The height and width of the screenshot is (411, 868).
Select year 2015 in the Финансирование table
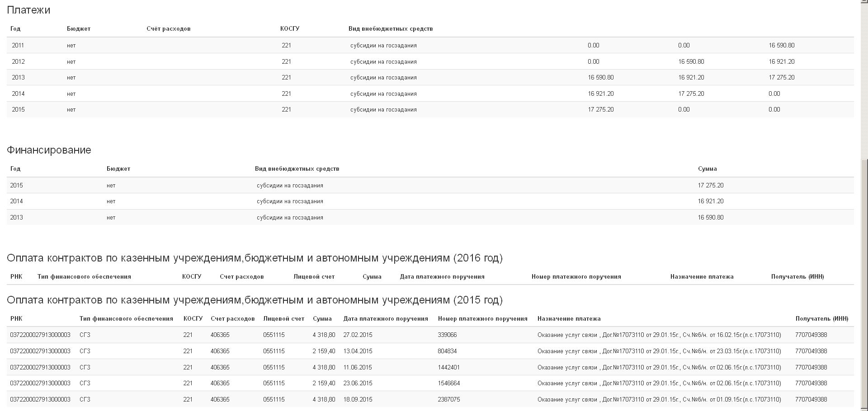click(x=16, y=185)
